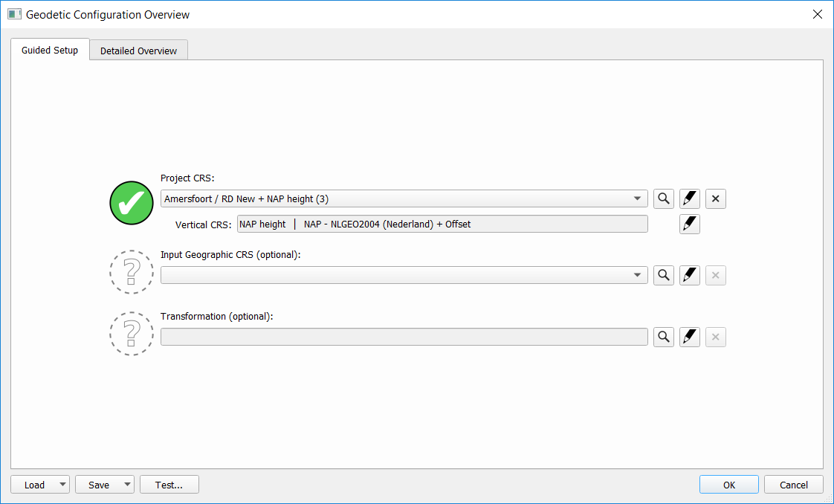Open the Input Geographic CRS dropdown
Image resolution: width=834 pixels, height=504 pixels.
click(637, 275)
